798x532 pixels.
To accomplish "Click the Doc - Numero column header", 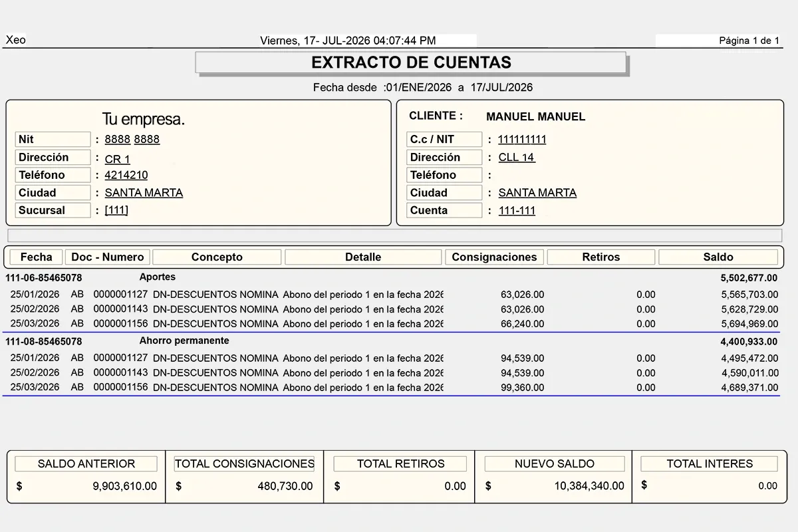I will coord(108,257).
